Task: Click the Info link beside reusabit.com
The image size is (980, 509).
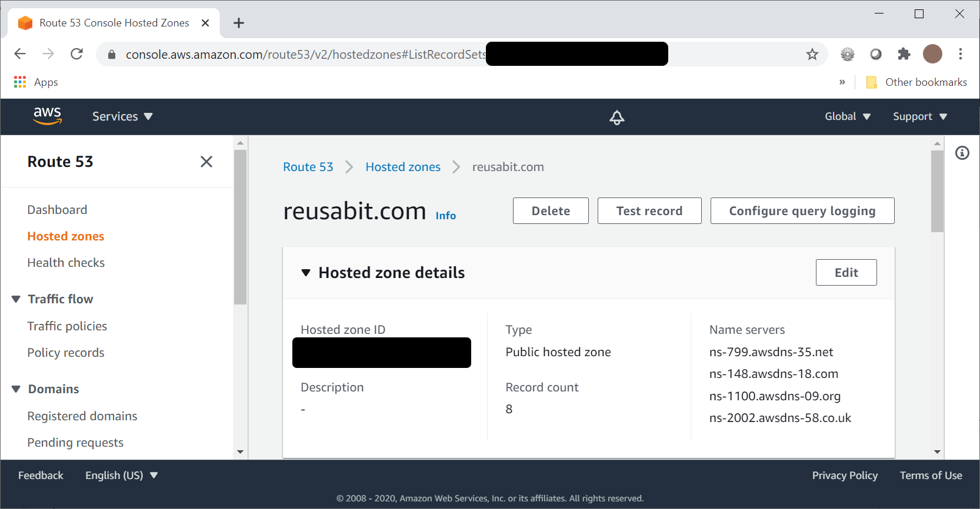Action: click(446, 216)
